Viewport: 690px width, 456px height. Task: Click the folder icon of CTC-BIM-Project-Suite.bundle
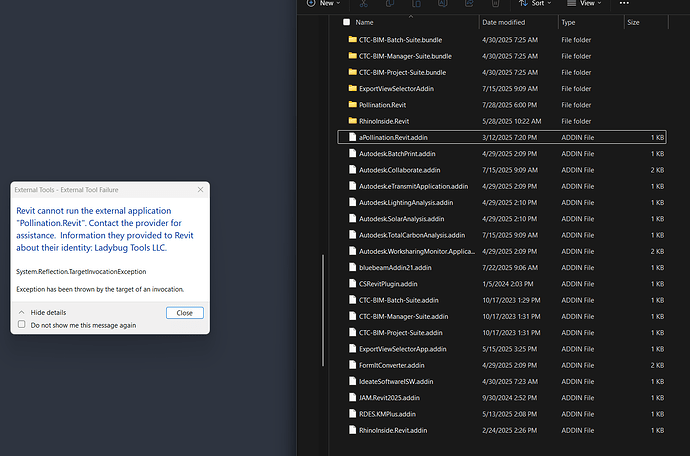pos(352,72)
